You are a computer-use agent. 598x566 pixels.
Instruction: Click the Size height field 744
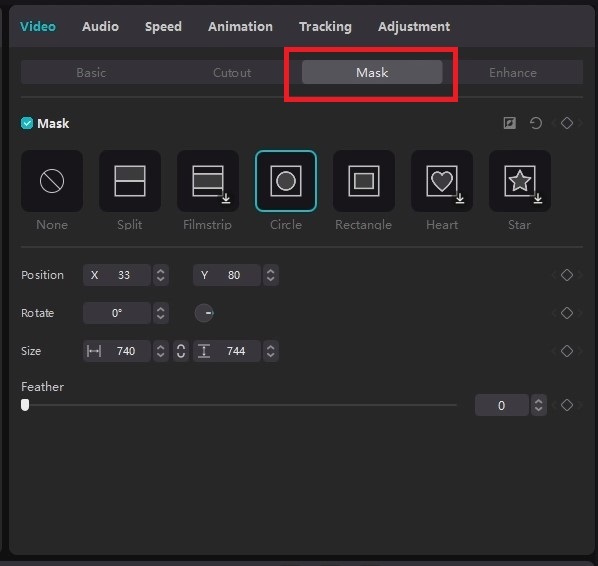click(x=227, y=351)
